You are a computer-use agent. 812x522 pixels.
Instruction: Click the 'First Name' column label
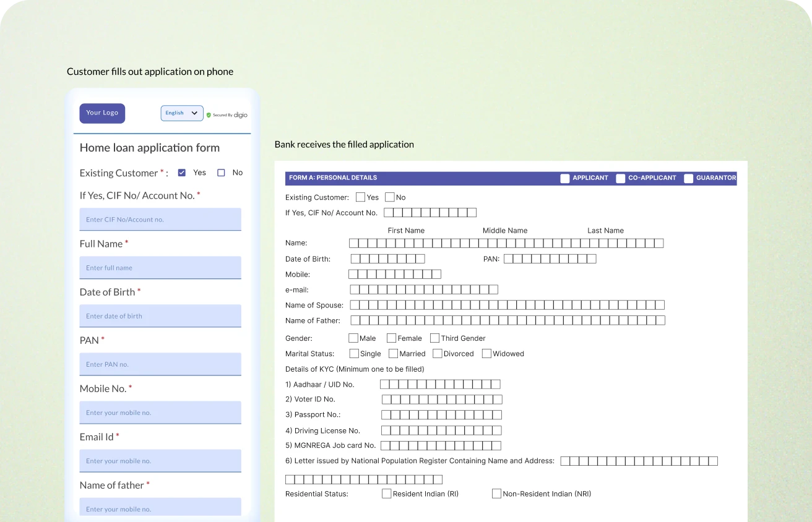click(x=406, y=231)
